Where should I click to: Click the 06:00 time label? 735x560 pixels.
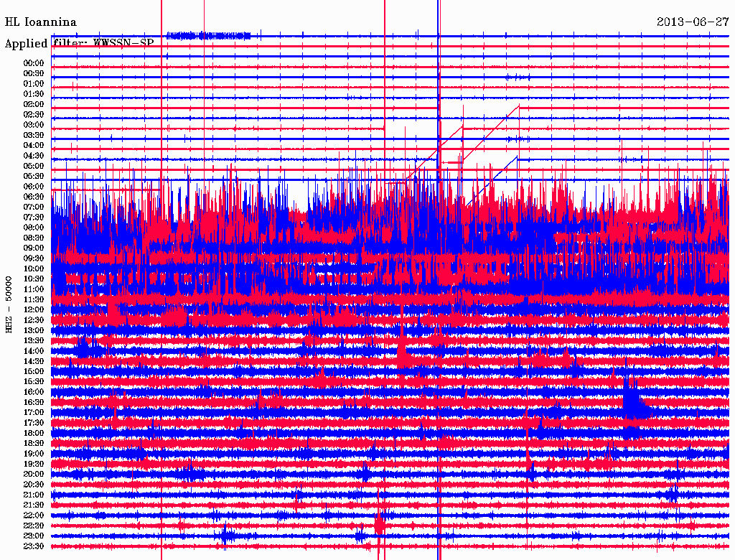pos(34,187)
